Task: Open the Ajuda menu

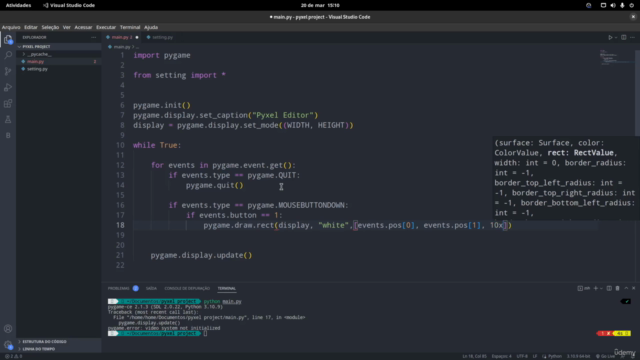Action: tap(151, 27)
